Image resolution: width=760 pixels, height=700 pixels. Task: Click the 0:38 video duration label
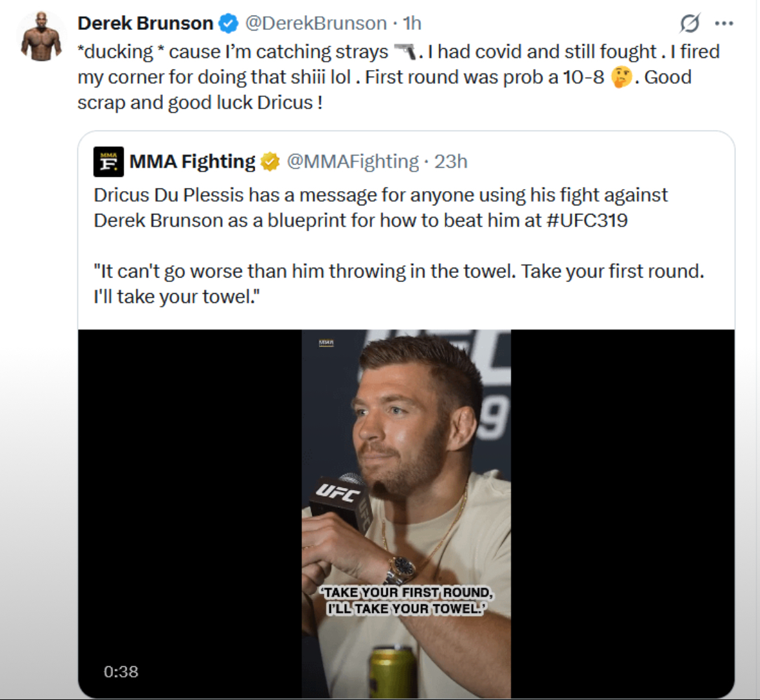121,671
